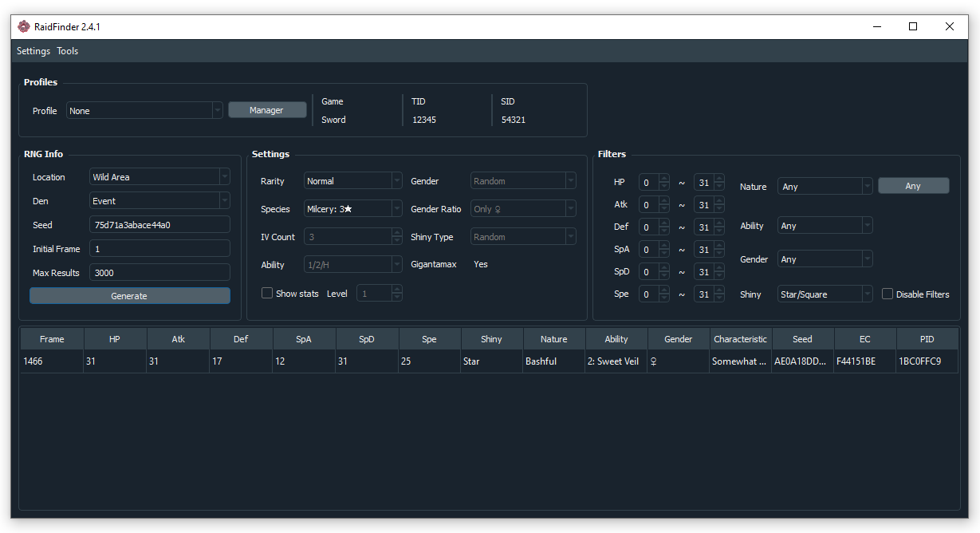Enable the Show stats checkbox
980x533 pixels.
267,294
